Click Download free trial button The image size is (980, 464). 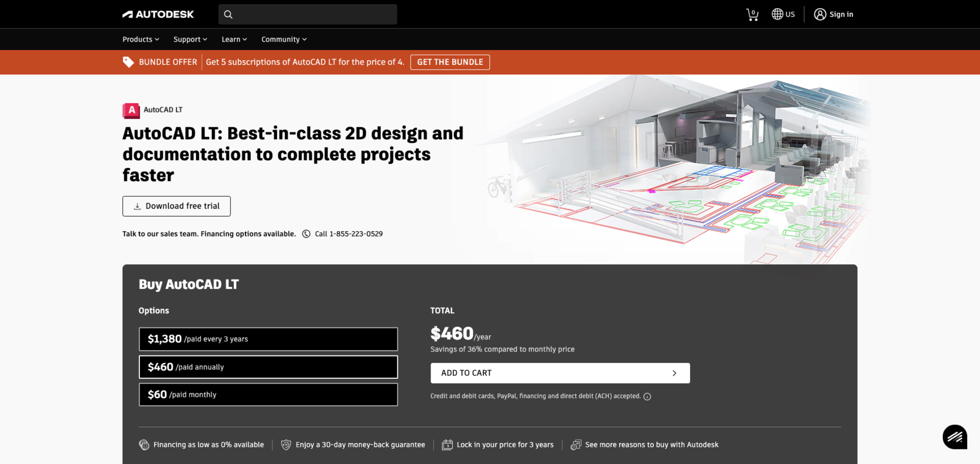point(176,206)
